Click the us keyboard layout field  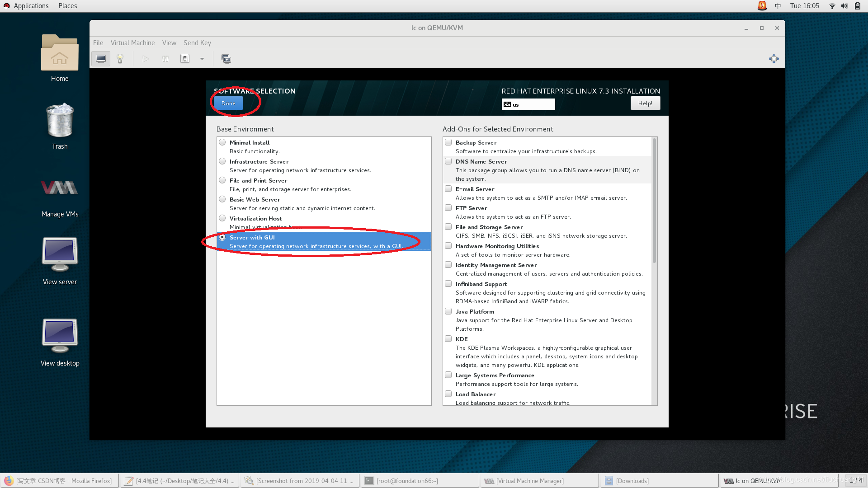click(528, 104)
